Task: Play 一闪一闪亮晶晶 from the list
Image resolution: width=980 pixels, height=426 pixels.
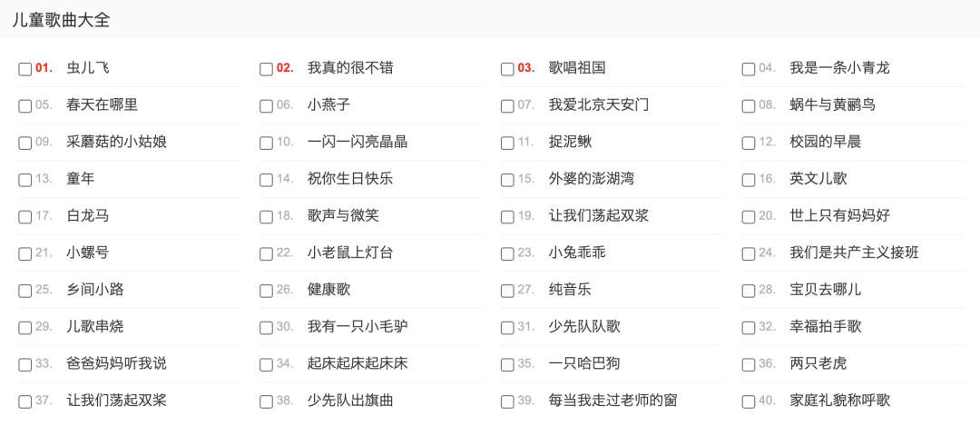Action: pos(358,142)
